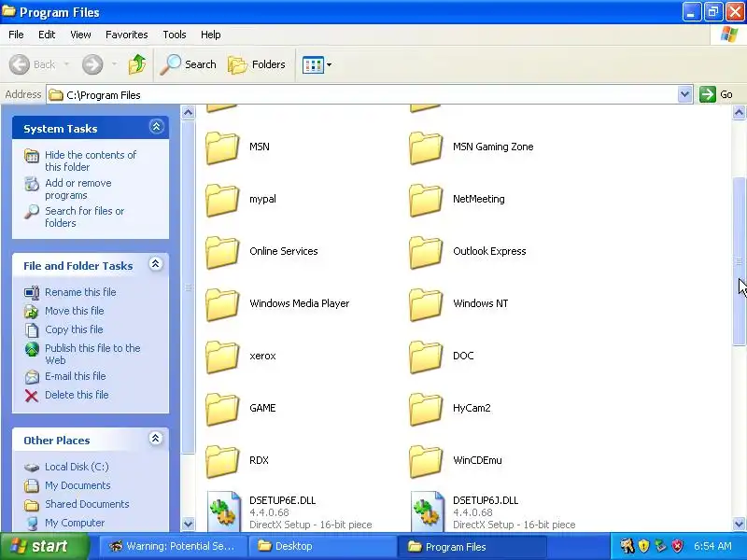Open the Tools menu

coord(175,35)
